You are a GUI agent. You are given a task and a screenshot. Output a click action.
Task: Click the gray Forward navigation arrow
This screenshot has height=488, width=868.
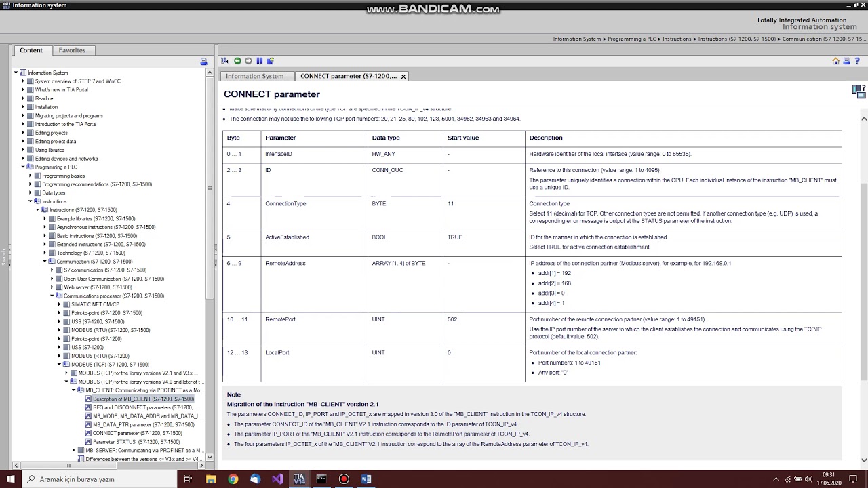[248, 61]
